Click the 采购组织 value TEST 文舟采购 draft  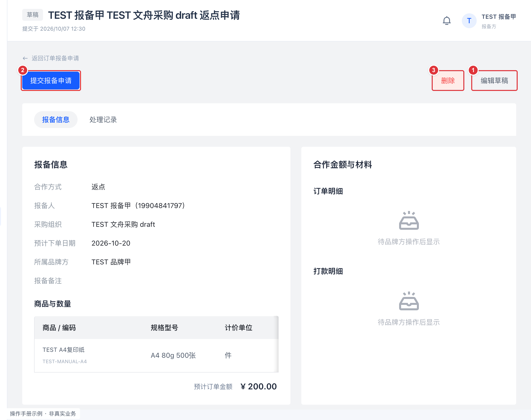coord(123,224)
